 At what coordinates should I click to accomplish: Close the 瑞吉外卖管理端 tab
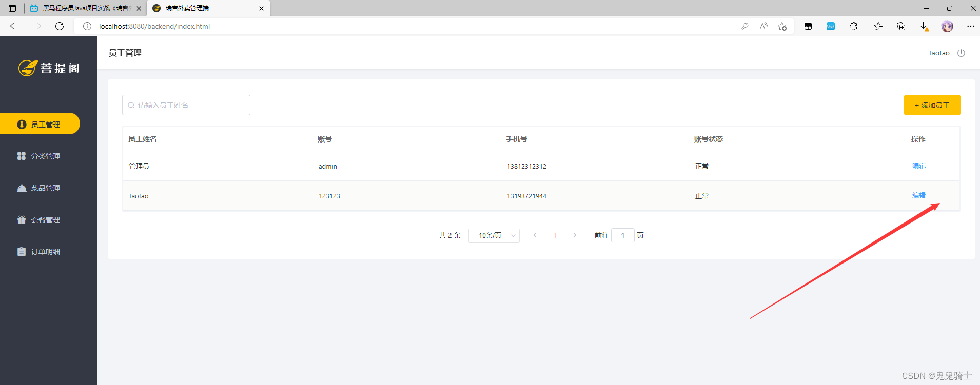coord(261,8)
